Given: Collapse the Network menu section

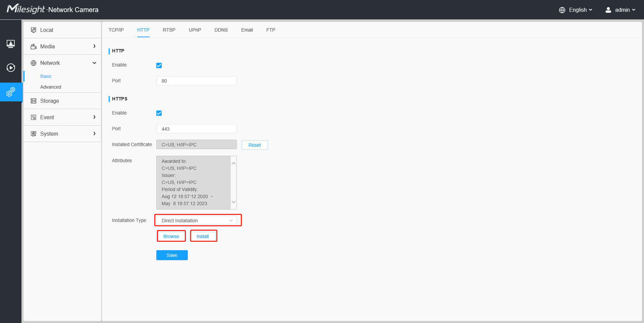Looking at the screenshot, I should coord(94,63).
